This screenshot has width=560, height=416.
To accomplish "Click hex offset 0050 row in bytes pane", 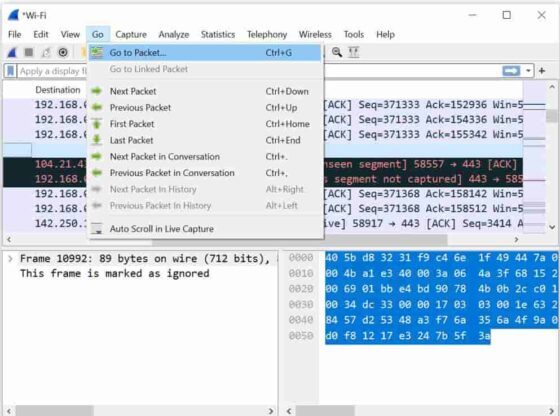I will [x=301, y=336].
